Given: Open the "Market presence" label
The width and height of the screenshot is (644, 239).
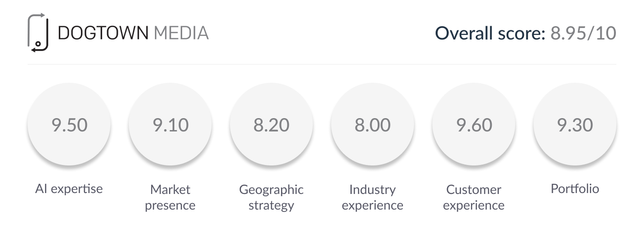Looking at the screenshot, I should [x=170, y=197].
